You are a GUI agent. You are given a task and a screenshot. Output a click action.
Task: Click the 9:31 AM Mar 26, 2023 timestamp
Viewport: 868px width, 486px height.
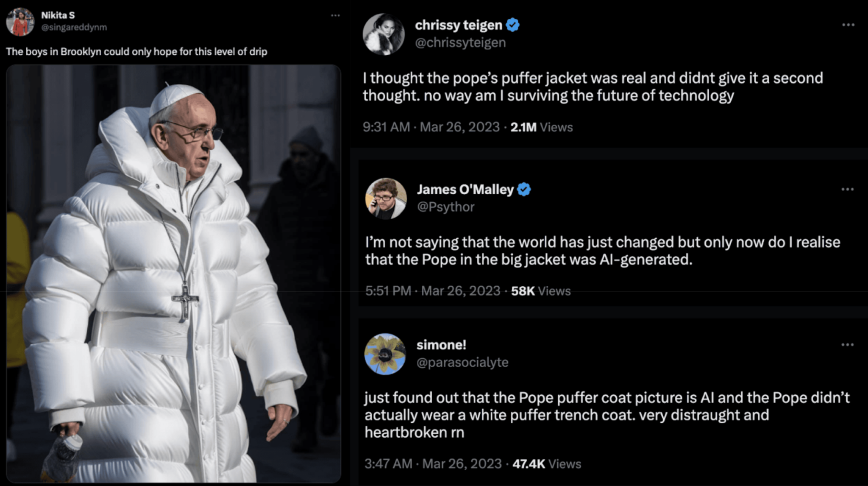[431, 127]
